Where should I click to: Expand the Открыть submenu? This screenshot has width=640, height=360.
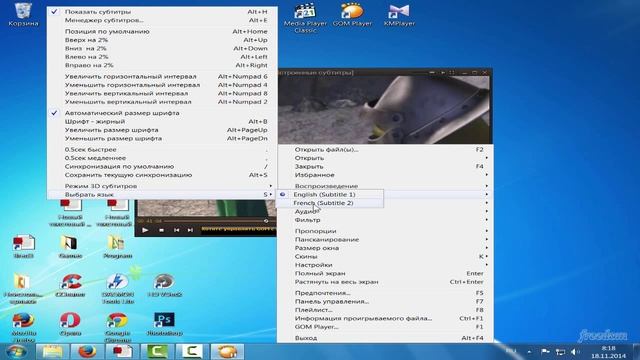(385, 158)
